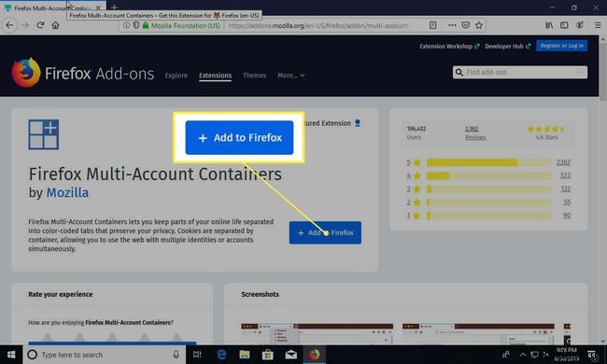This screenshot has height=364, width=607.
Task: Open the second extension screenshot thumbnail
Action: (478, 334)
